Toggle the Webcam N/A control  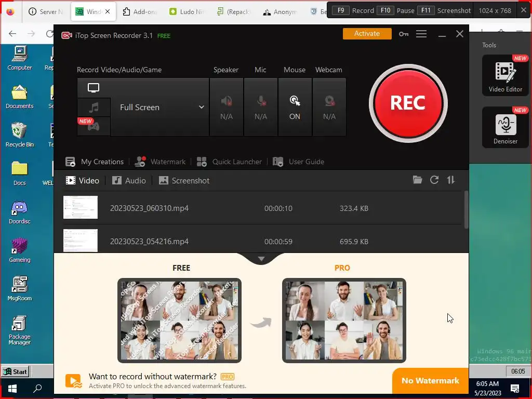coord(329,107)
